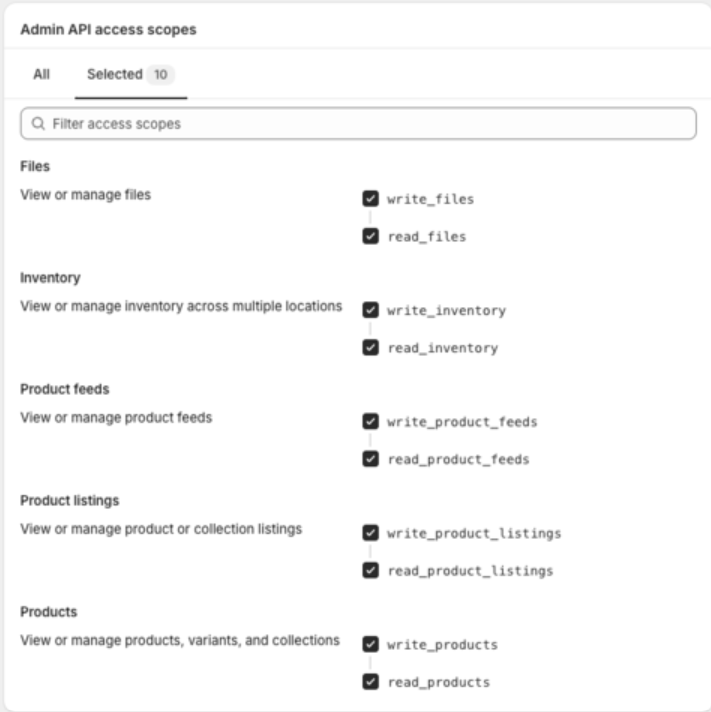Click the read_files scope label
The width and height of the screenshot is (711, 712).
426,237
